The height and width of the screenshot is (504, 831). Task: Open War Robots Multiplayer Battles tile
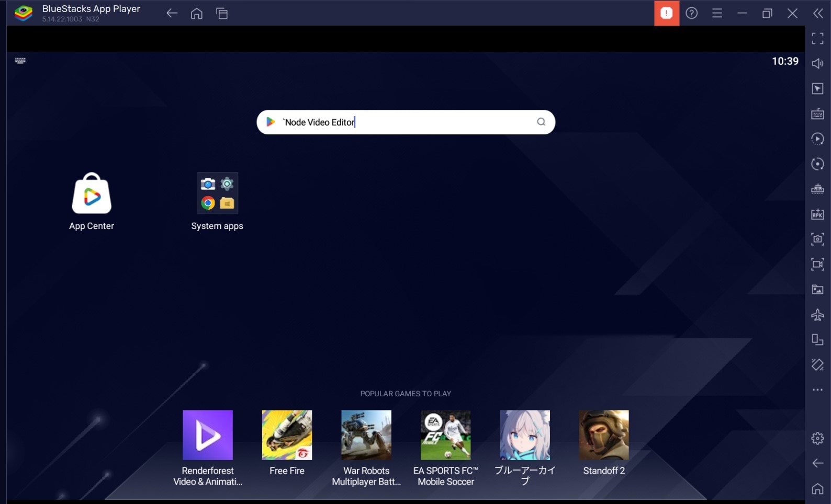coord(366,435)
